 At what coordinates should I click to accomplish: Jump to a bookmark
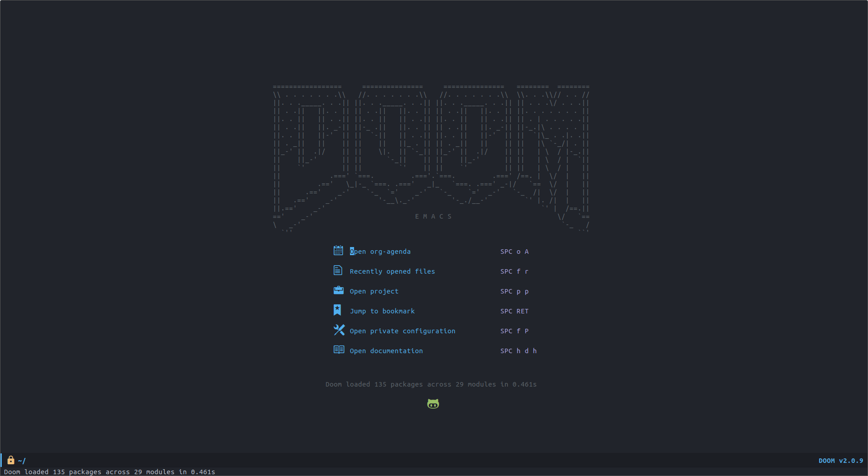coord(382,311)
